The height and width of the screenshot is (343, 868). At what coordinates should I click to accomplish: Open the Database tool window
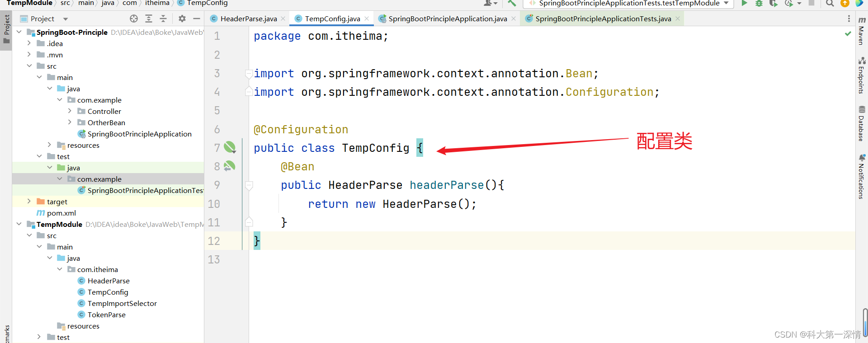point(862,123)
